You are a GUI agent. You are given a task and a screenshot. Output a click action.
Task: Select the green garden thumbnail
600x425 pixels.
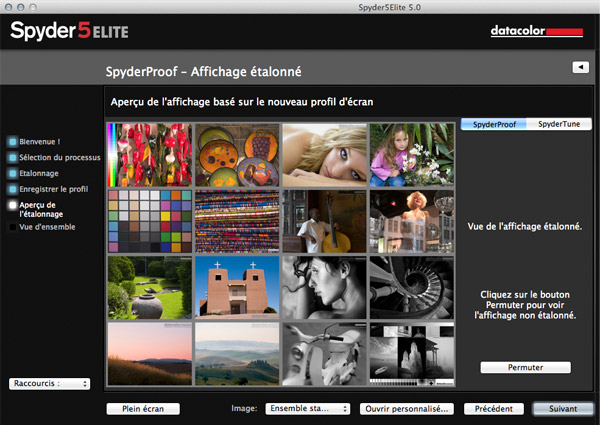pyautogui.click(x=150, y=288)
